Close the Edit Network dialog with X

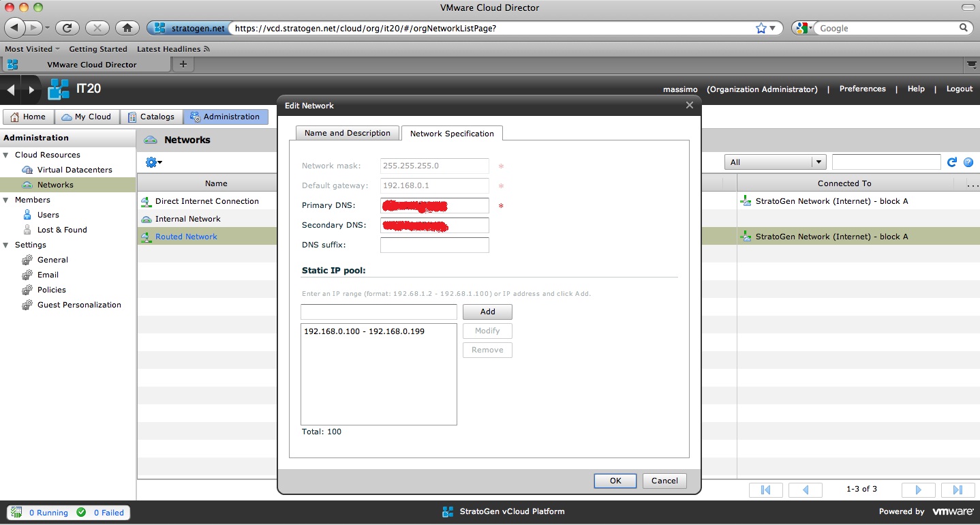690,106
